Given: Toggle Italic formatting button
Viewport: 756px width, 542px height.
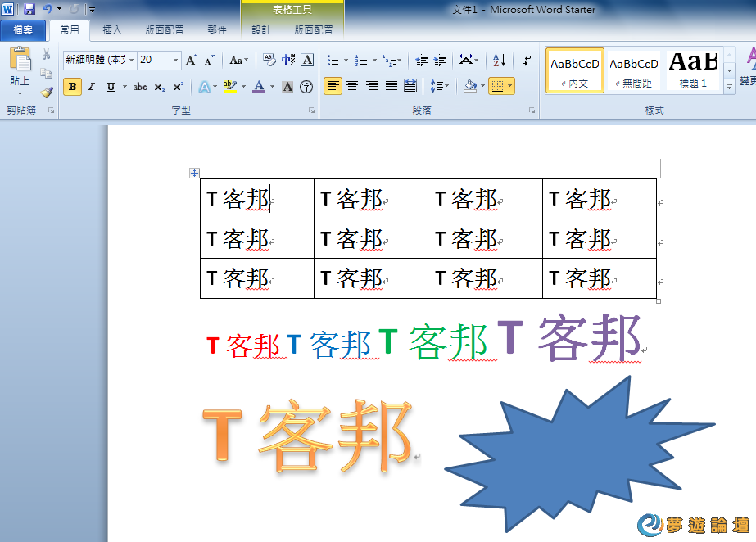Looking at the screenshot, I should tap(91, 87).
